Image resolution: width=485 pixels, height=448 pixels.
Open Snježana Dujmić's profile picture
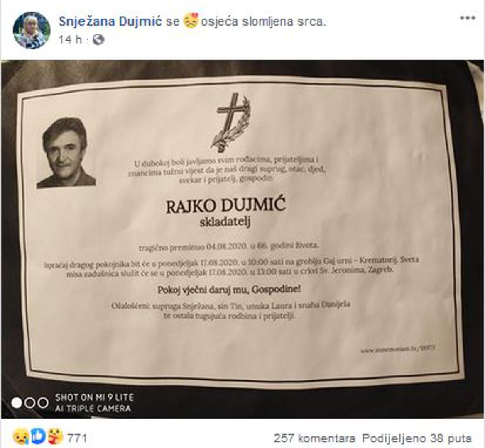coord(32,31)
